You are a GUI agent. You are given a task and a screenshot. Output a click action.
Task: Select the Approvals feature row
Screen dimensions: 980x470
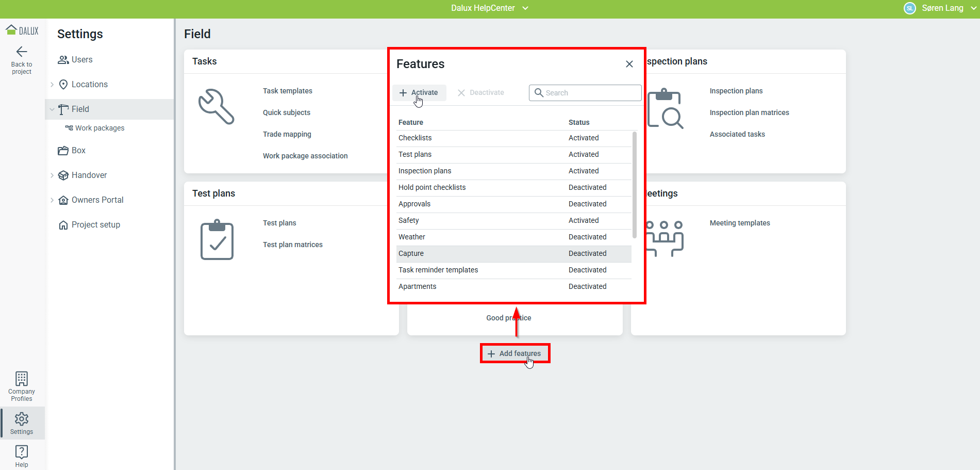click(514, 204)
